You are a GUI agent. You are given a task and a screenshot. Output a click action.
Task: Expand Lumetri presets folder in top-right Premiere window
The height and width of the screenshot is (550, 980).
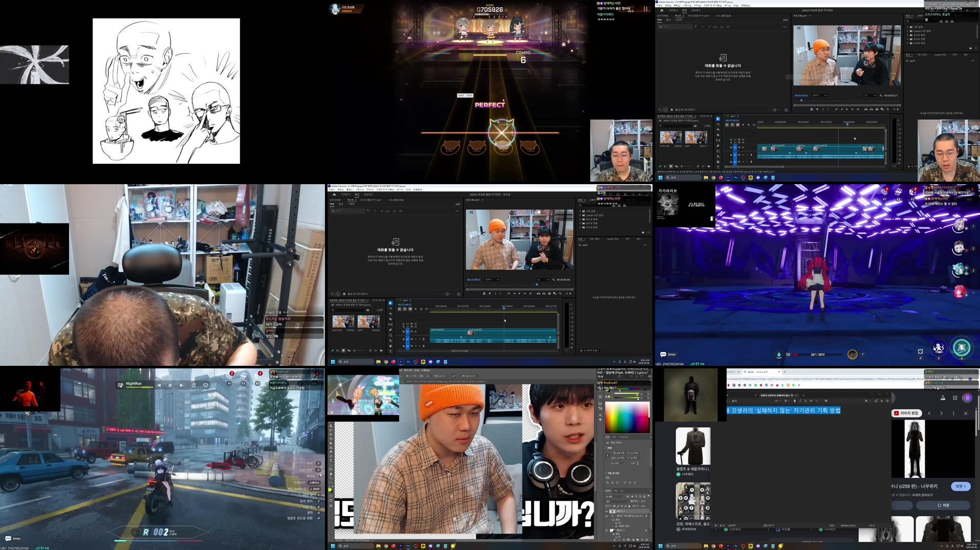pyautogui.click(x=907, y=31)
